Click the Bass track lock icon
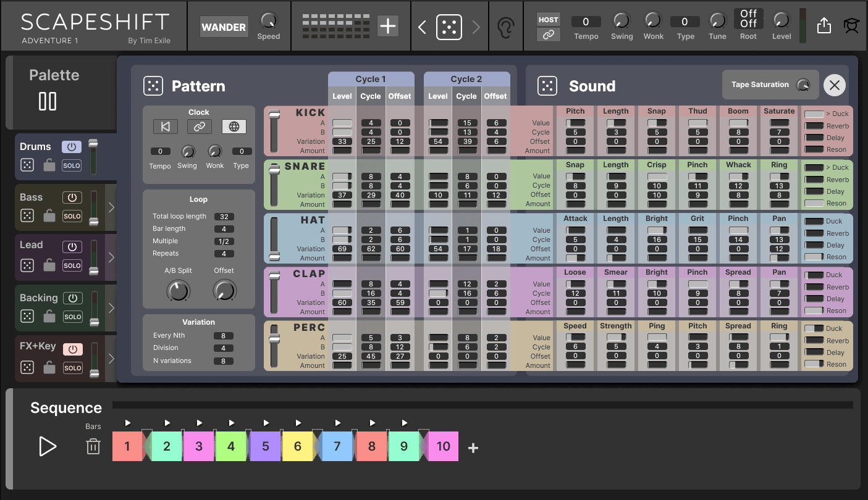The width and height of the screenshot is (868, 500). (49, 215)
